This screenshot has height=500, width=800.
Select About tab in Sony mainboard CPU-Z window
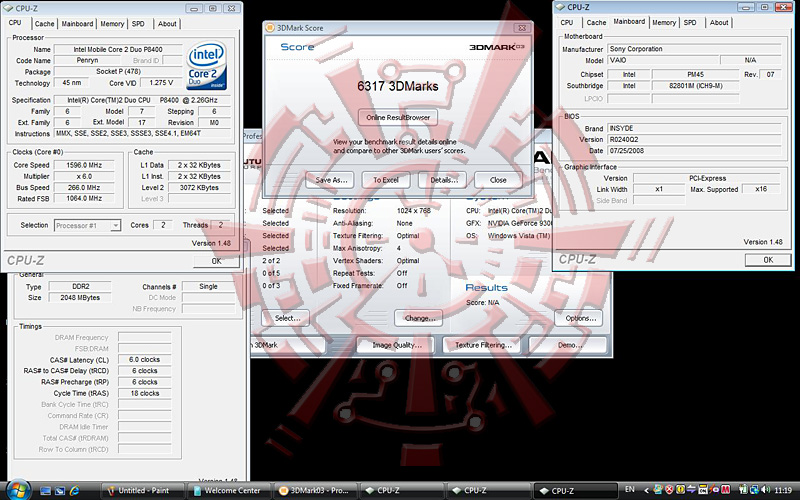(x=719, y=22)
